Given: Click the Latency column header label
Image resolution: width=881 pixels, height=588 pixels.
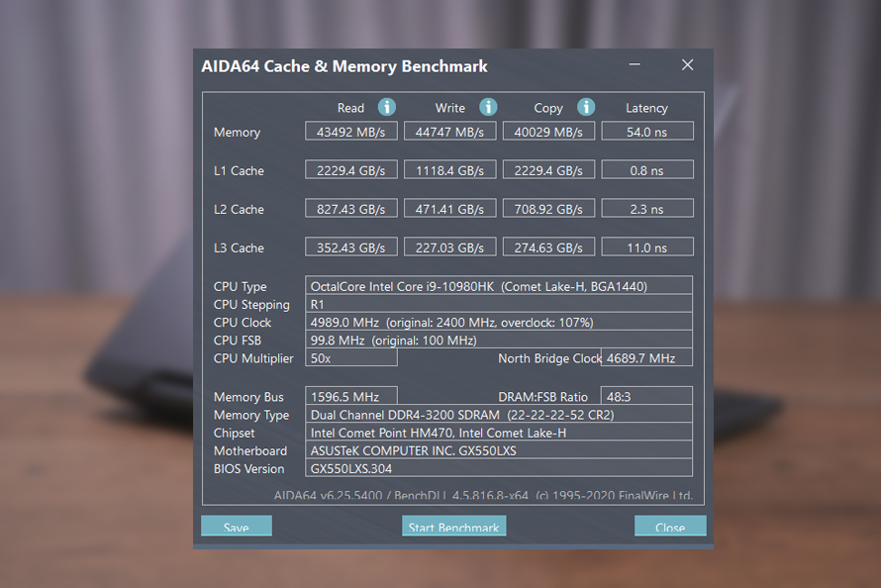Looking at the screenshot, I should coord(646,108).
